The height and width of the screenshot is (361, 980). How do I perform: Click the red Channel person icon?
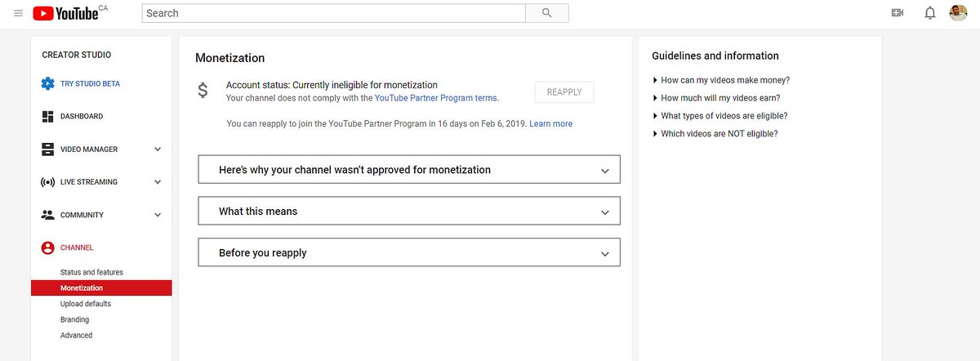47,247
